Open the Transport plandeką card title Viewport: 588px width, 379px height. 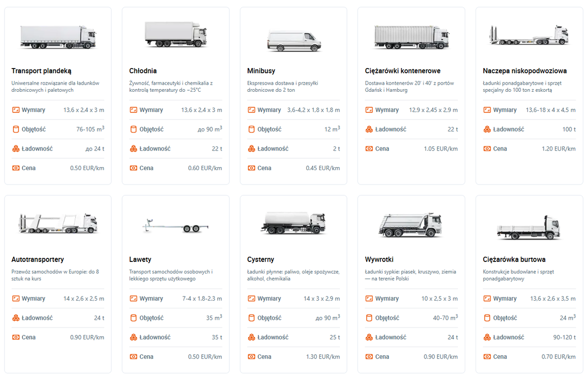coord(41,71)
